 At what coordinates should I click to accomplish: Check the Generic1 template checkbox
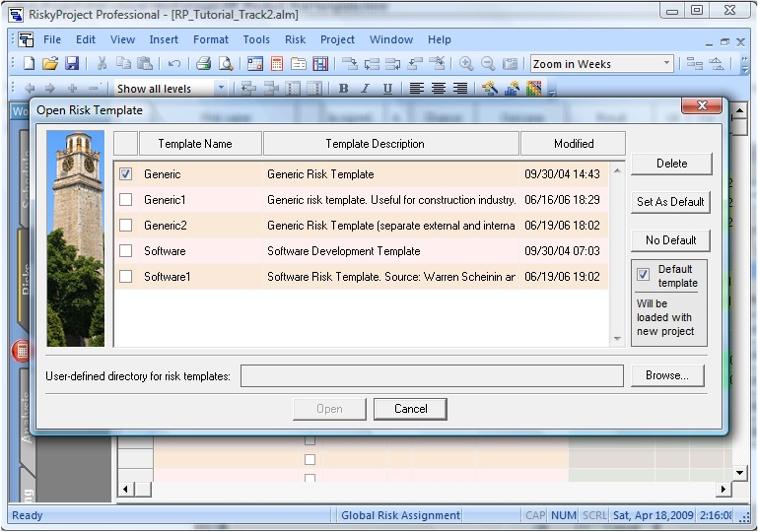coord(126,200)
